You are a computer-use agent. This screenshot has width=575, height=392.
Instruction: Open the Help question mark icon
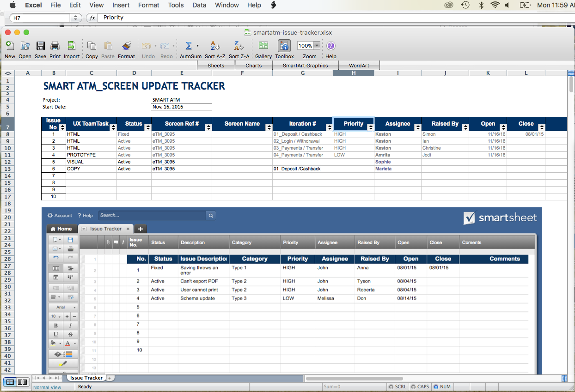click(331, 46)
